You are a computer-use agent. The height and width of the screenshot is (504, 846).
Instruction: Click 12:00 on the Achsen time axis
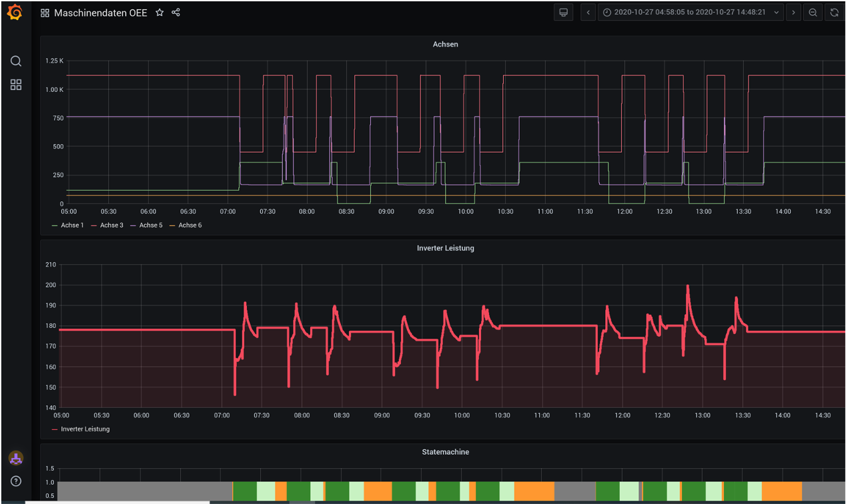click(x=624, y=211)
